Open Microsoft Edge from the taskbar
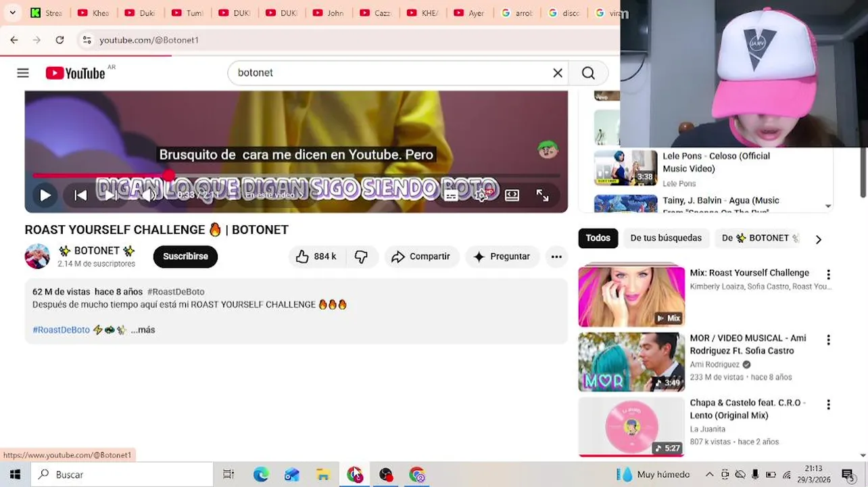The width and height of the screenshot is (868, 487). 261,475
